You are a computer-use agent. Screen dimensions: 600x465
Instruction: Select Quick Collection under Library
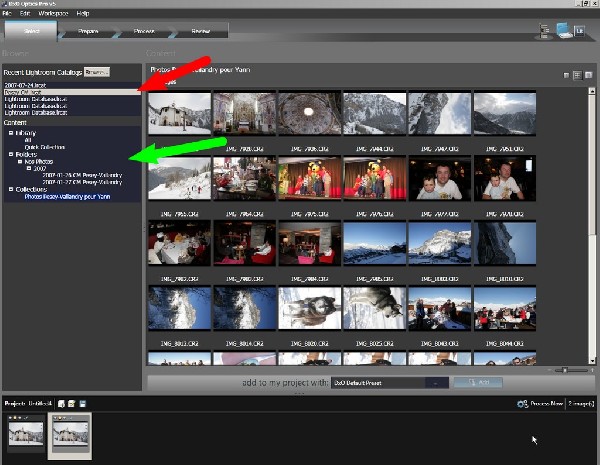(44, 147)
